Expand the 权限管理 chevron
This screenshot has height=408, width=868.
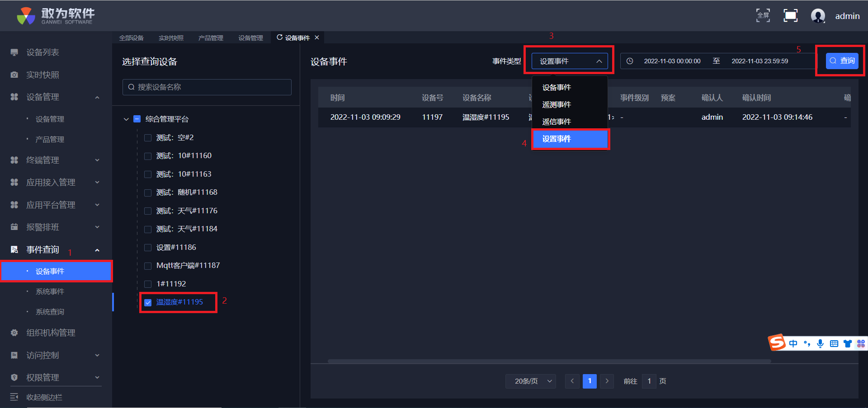click(x=97, y=378)
